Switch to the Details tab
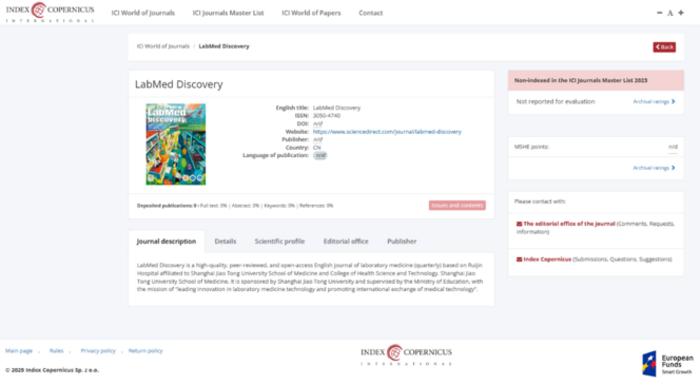The height and width of the screenshot is (385, 700). (225, 241)
